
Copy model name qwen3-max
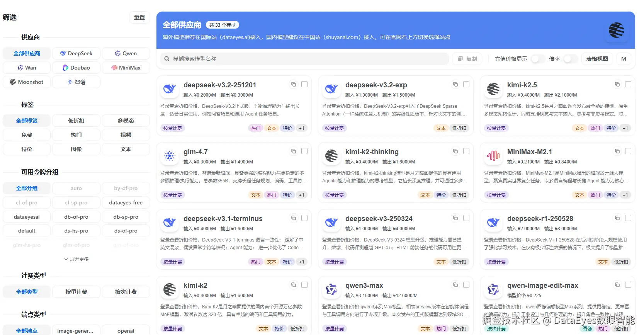click(x=455, y=285)
